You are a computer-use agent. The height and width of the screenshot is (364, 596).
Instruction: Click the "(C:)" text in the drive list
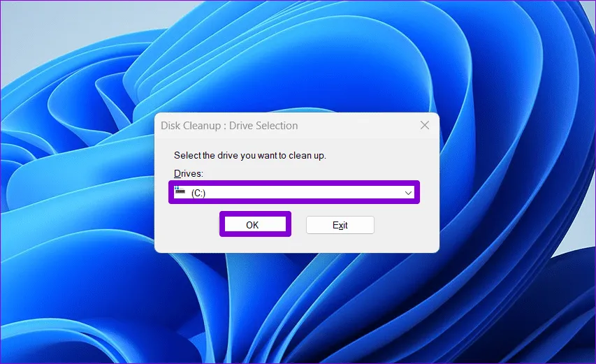(x=198, y=193)
